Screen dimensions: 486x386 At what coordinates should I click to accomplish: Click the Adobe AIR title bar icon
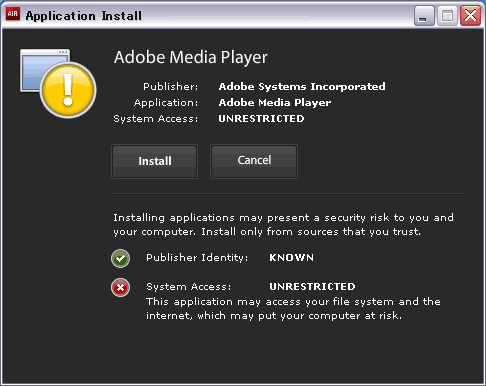click(x=13, y=14)
